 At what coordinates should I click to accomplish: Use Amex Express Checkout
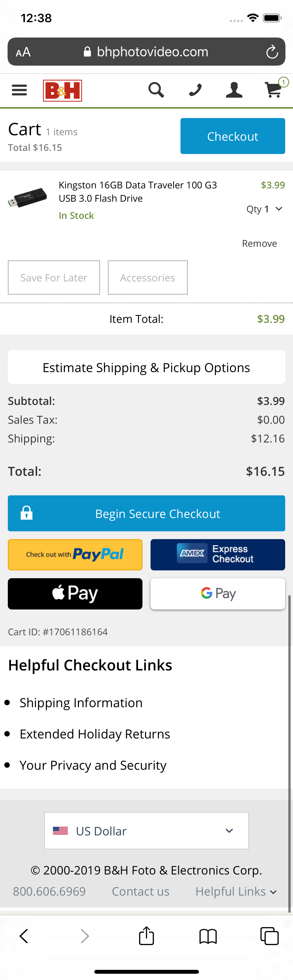pos(217,555)
